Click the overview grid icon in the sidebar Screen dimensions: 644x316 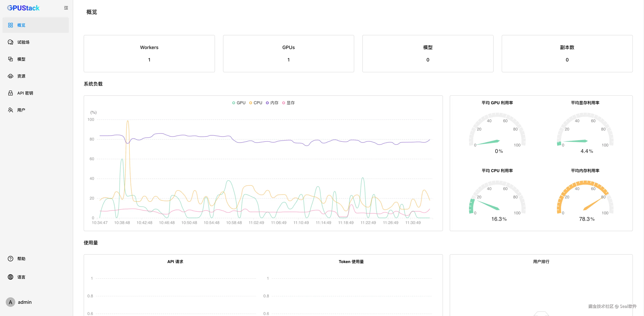11,25
